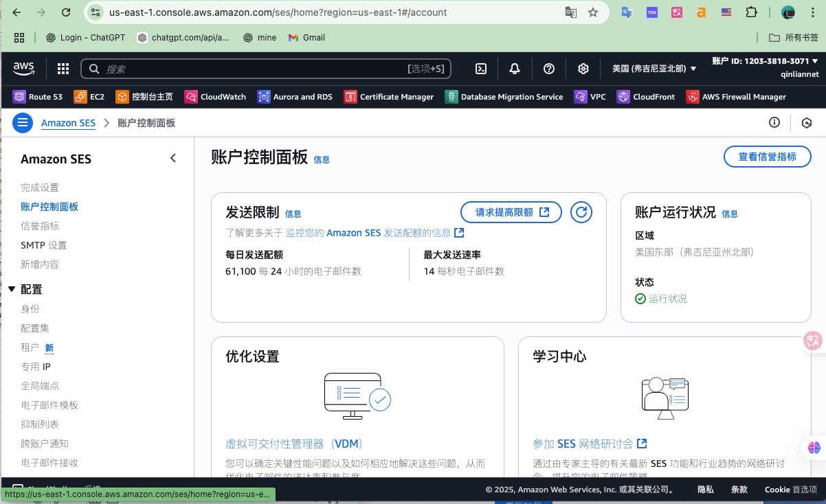Open the VPC service shortcut
The width and height of the screenshot is (826, 504).
point(590,97)
